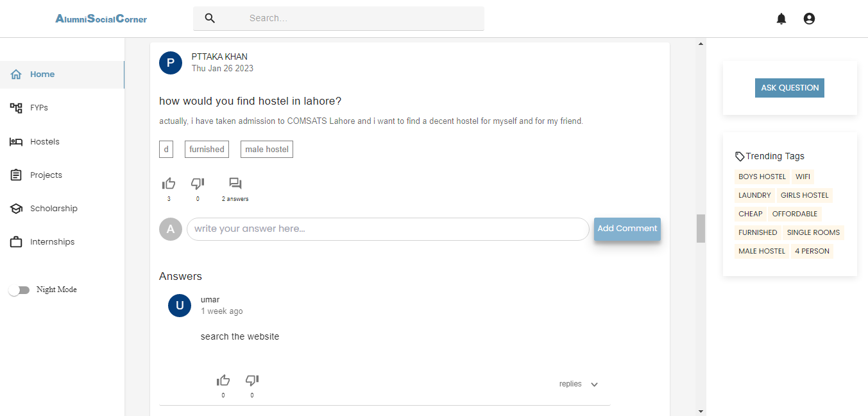Click the search magnifier icon
This screenshot has height=416, width=868.
[x=210, y=18]
